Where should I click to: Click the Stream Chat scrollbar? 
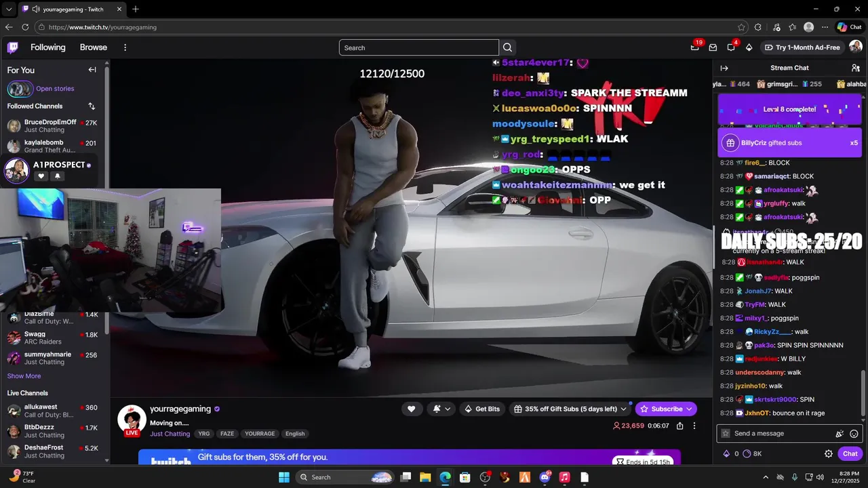[863, 393]
